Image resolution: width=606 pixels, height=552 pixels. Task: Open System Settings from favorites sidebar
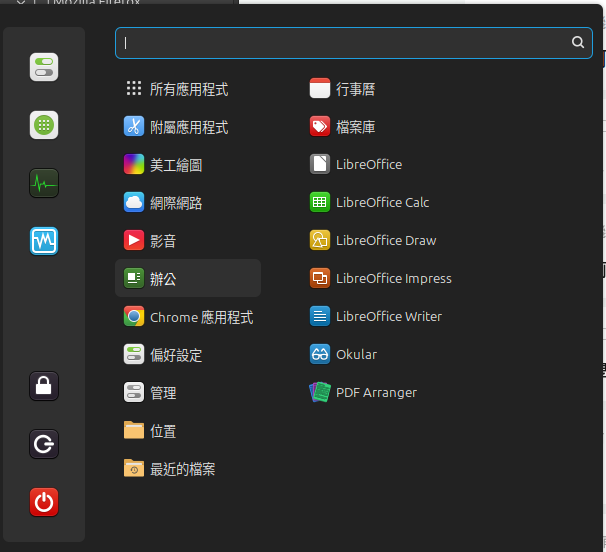[x=44, y=67]
